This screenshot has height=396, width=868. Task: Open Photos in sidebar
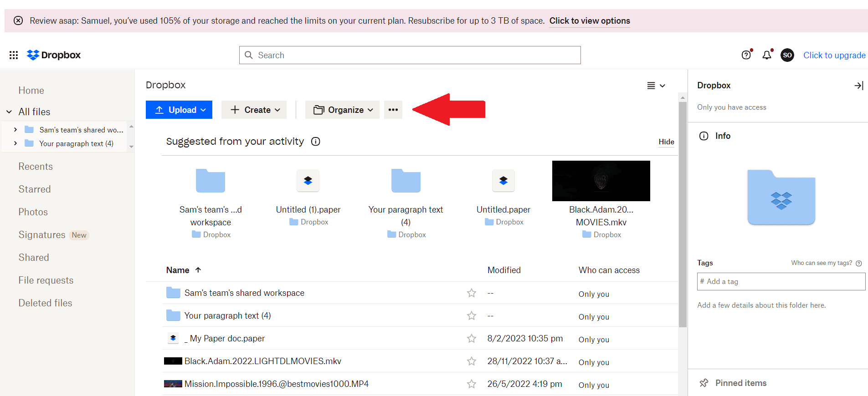click(x=33, y=212)
